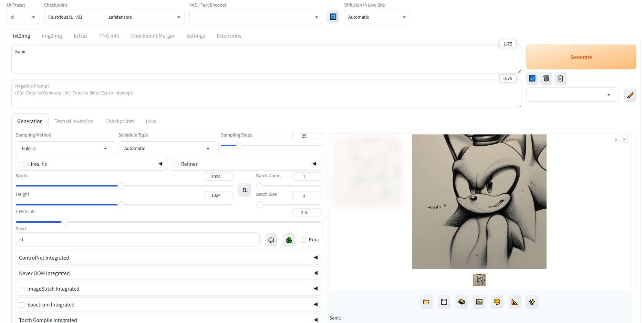Save images as a zip archive

click(461, 302)
